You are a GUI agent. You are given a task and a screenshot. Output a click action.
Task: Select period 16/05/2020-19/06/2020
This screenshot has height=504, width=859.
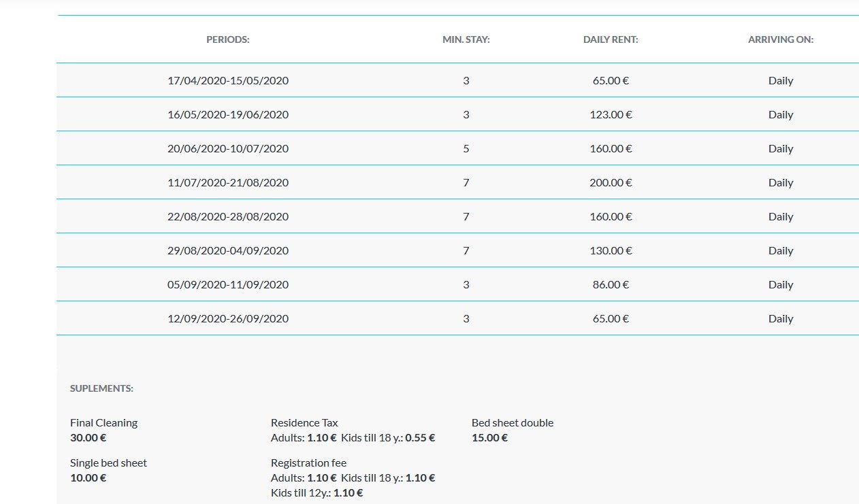228,114
